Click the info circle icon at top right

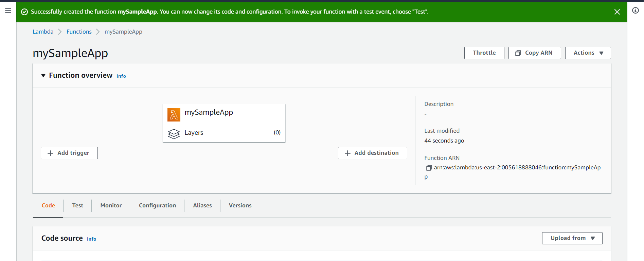coord(635,11)
